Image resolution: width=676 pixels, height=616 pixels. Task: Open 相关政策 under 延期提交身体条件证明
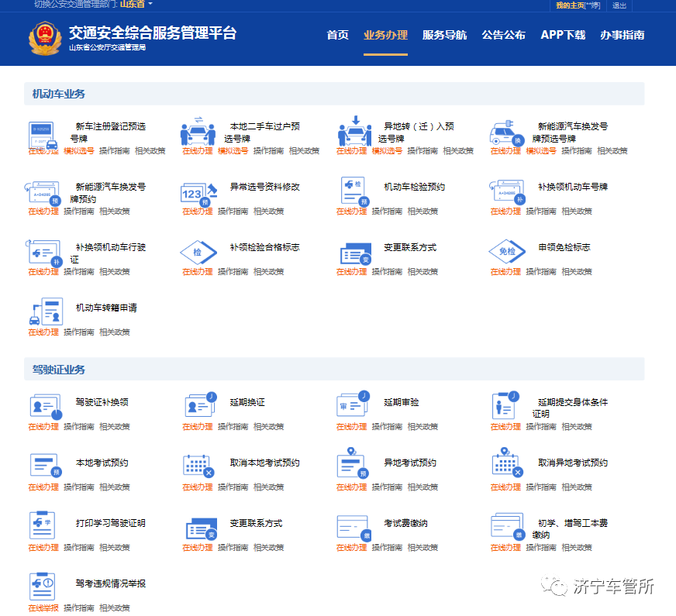click(x=577, y=426)
